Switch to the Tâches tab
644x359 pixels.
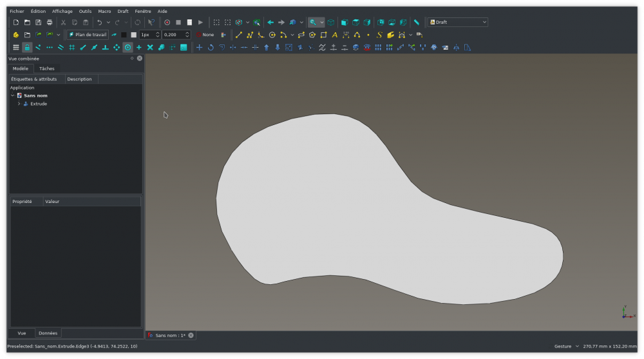pyautogui.click(x=47, y=69)
